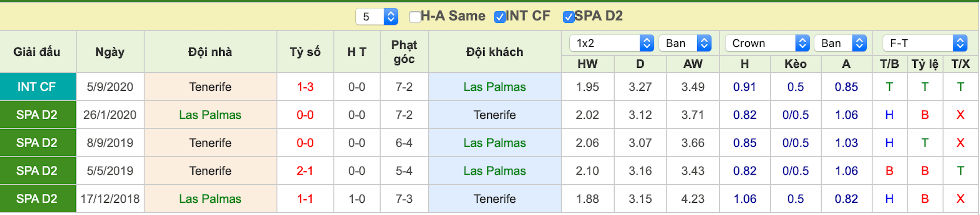980x215 pixels.
Task: Open Tenerife home team in 5/5/2019 match
Action: (210, 170)
